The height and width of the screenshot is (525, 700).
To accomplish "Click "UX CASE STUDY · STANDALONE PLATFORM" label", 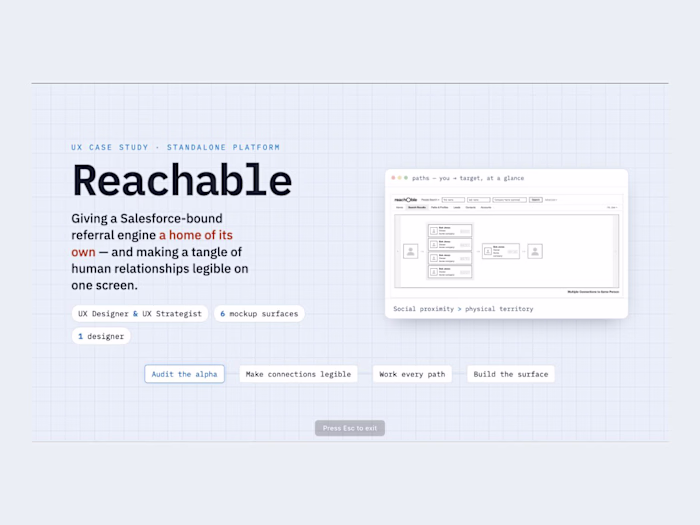I will [x=175, y=147].
